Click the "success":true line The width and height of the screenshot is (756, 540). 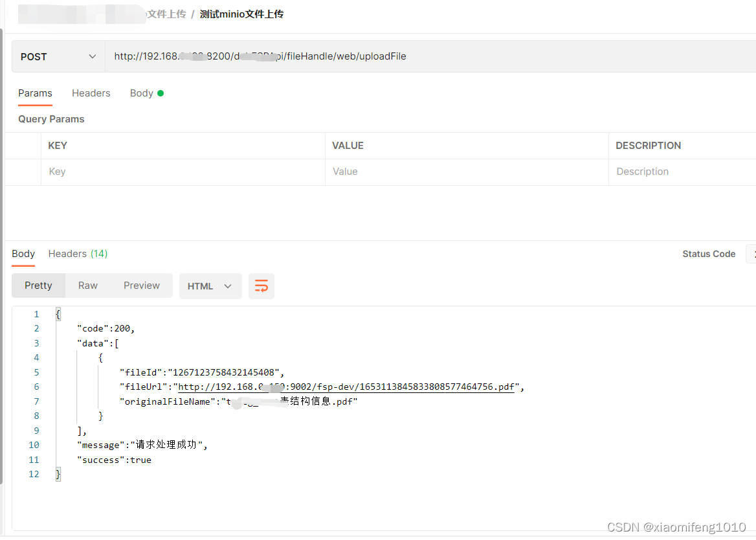(x=115, y=460)
